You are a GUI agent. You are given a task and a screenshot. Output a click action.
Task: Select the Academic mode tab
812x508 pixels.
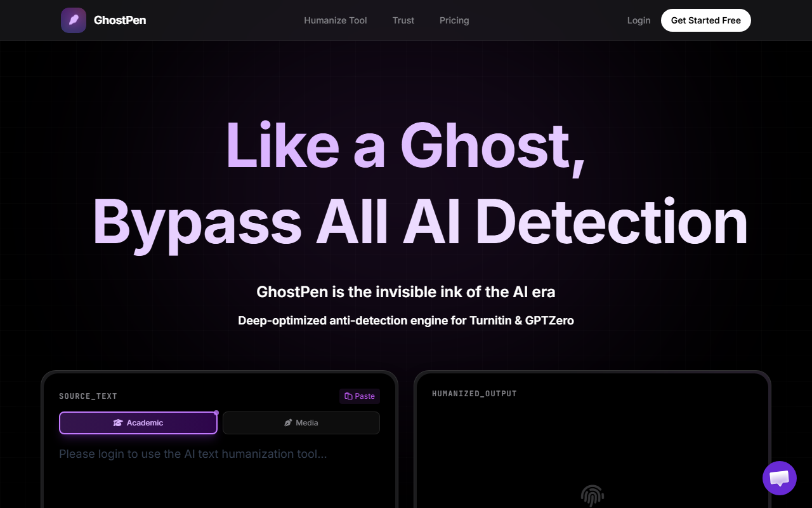point(138,423)
